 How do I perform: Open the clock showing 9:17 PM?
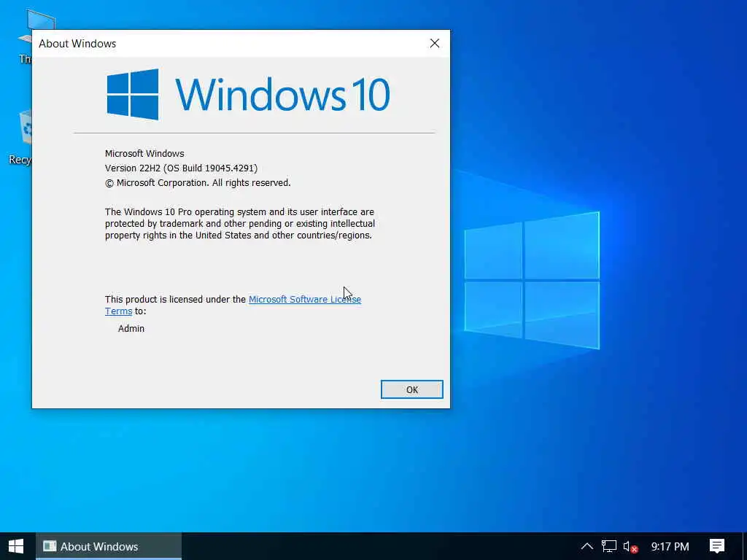tap(670, 547)
